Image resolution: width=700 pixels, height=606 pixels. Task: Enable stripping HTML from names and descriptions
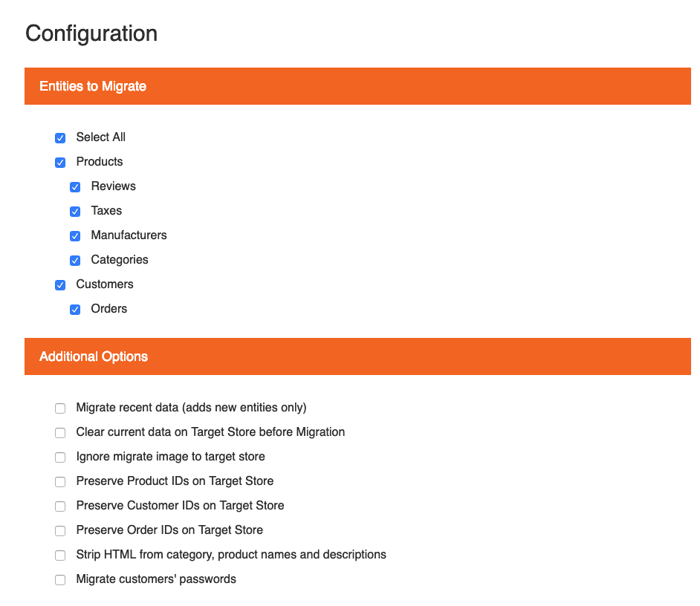pyautogui.click(x=59, y=555)
